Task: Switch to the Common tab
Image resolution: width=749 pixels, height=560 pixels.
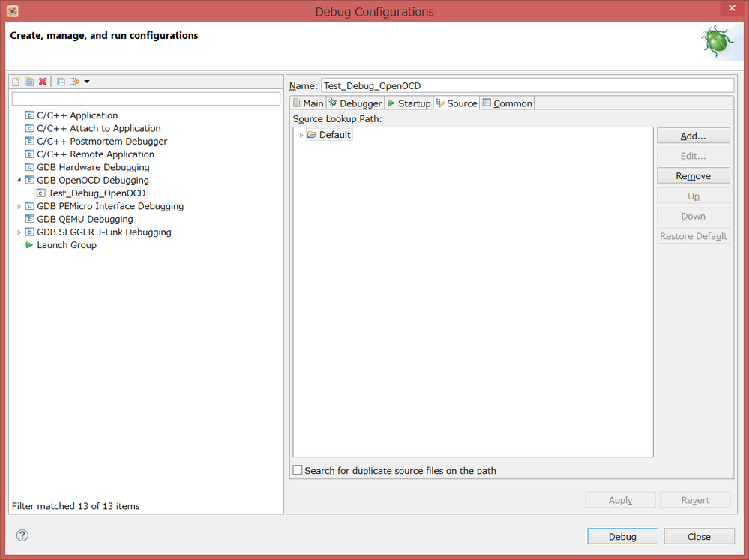Action: [x=507, y=103]
